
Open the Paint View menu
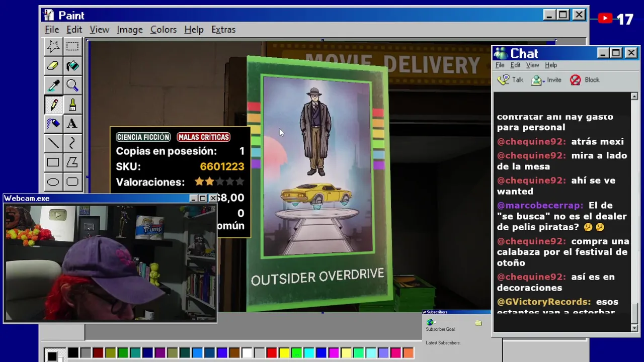pyautogui.click(x=99, y=30)
